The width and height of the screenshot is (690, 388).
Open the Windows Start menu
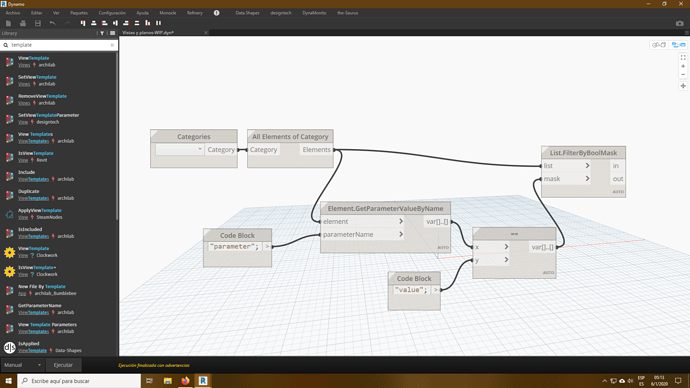pos(8,381)
